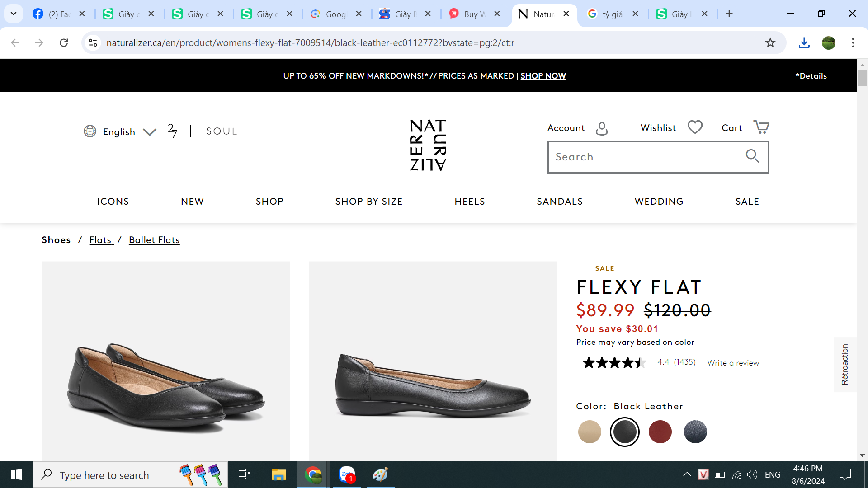Screen dimensions: 868x488
Task: Open the tab search dropdown arrow
Action: 14,14
